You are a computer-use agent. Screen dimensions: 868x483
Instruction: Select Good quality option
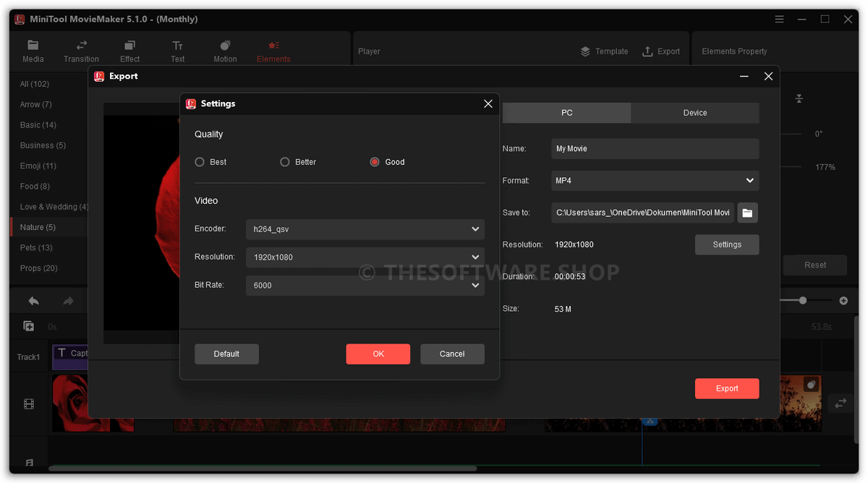pos(387,162)
